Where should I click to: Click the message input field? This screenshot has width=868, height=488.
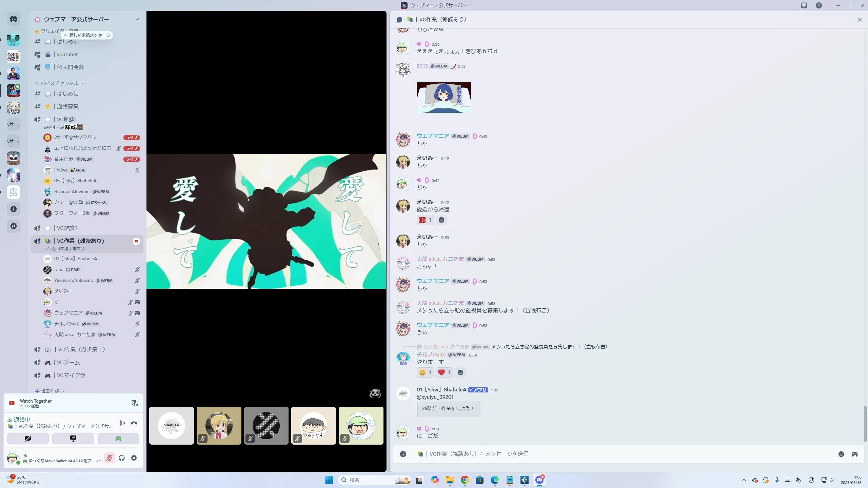tap(610, 454)
